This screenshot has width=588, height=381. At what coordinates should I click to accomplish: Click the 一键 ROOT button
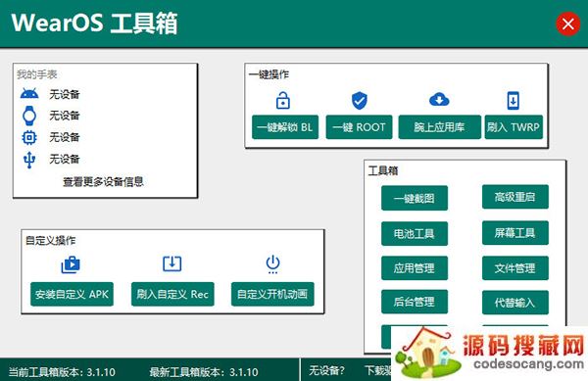click(x=359, y=127)
